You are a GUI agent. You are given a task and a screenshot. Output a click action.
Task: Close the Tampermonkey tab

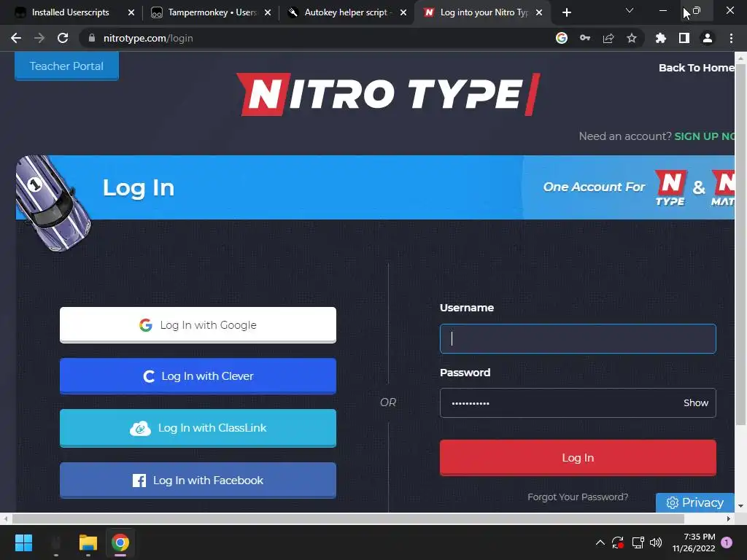[x=268, y=12]
